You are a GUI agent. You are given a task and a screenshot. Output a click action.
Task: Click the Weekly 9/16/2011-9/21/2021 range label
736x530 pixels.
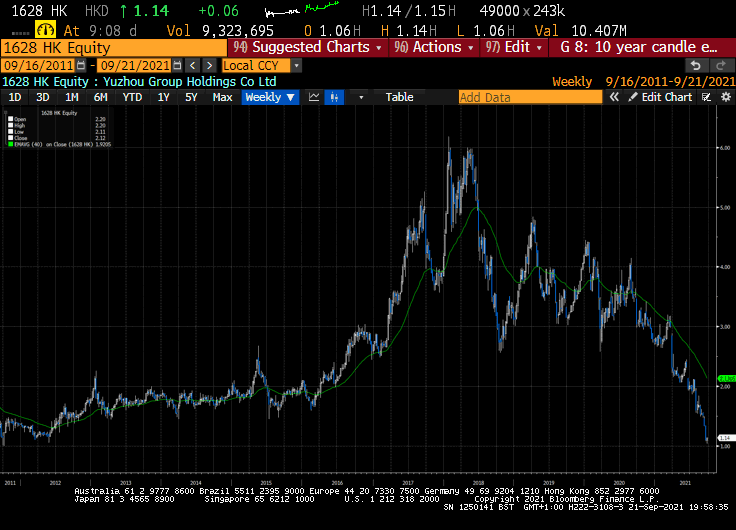(643, 82)
